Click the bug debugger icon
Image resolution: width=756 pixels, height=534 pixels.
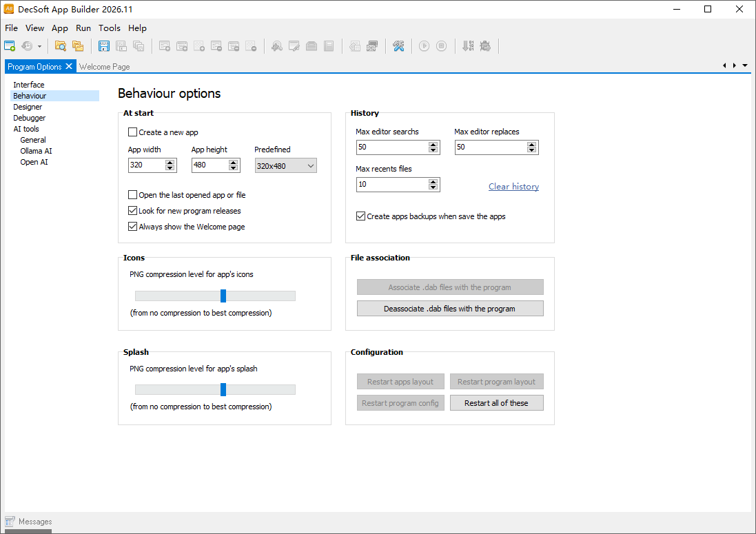[x=485, y=45]
